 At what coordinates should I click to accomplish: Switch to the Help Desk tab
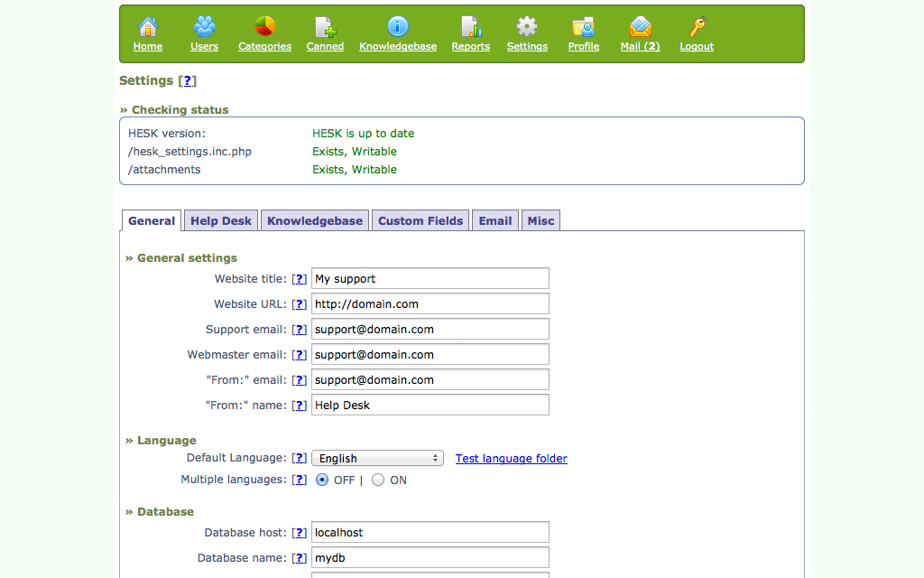coord(221,220)
